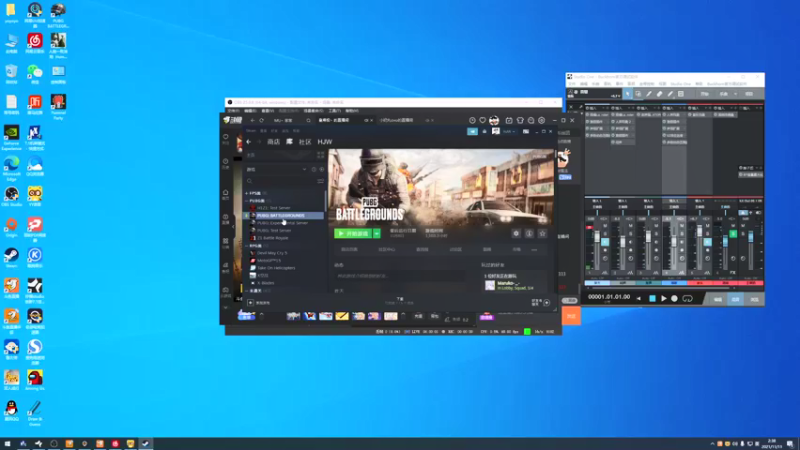Click the blue announcements icon in Steam header
The width and height of the screenshot is (800, 450).
coord(472,131)
